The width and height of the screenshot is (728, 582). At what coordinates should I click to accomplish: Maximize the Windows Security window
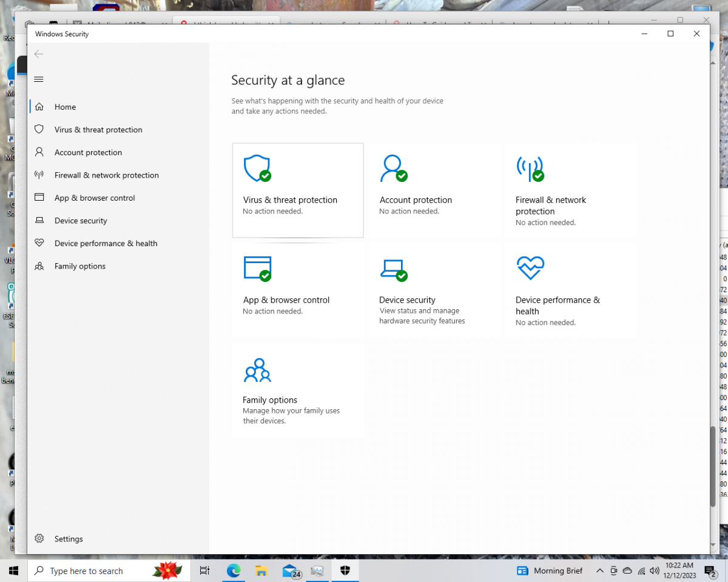coord(670,34)
